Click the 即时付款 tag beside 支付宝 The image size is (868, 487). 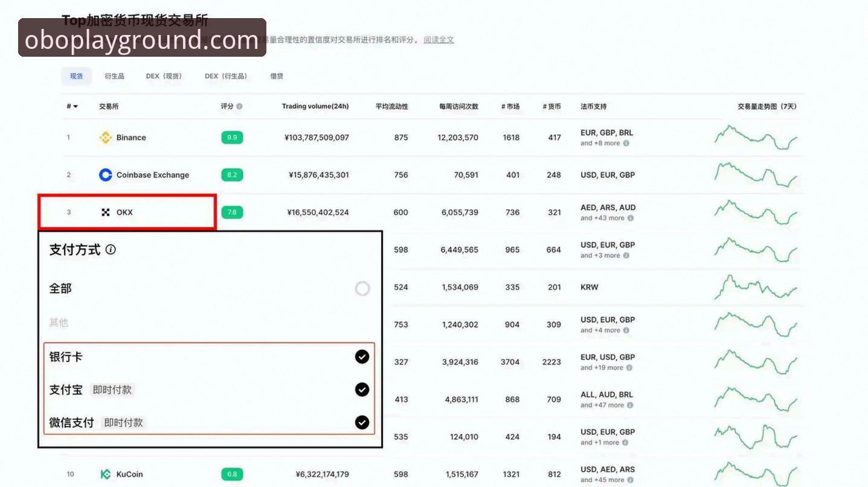(x=112, y=390)
